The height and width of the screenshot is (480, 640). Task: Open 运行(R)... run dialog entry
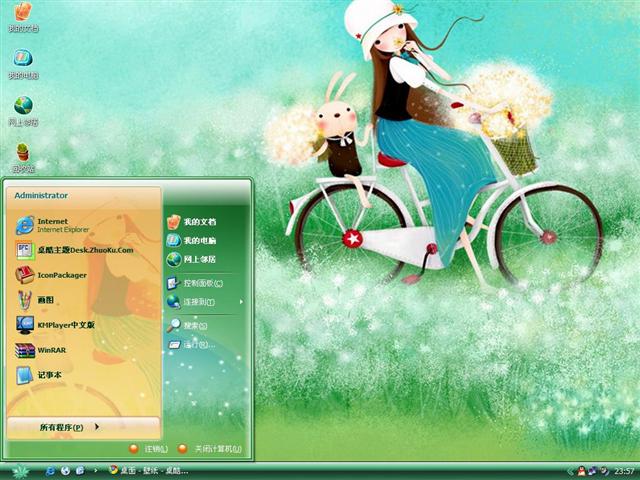(191, 344)
